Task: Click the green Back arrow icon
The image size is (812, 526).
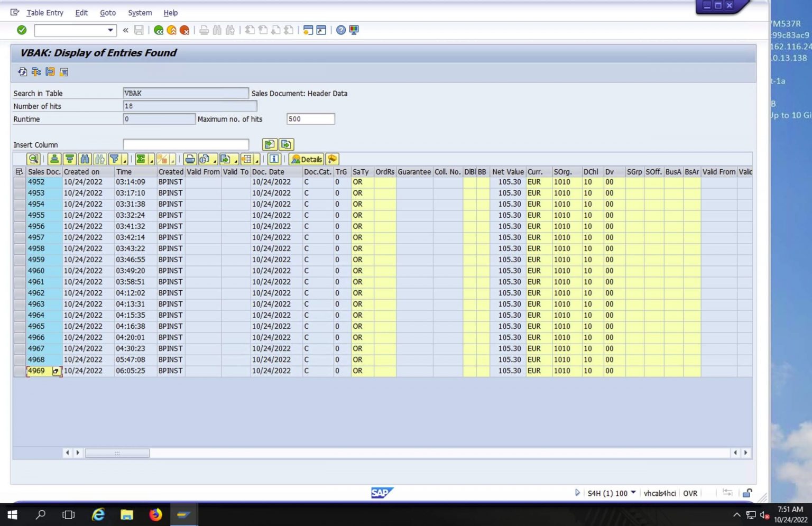Action: click(x=158, y=30)
